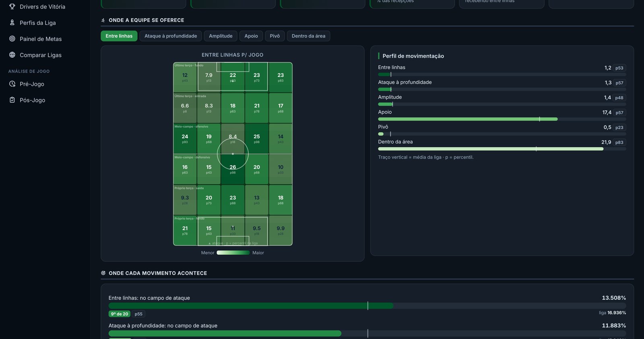Click the Apoio bar in Perfil de movimentação
644x339 pixels.
tap(502, 119)
